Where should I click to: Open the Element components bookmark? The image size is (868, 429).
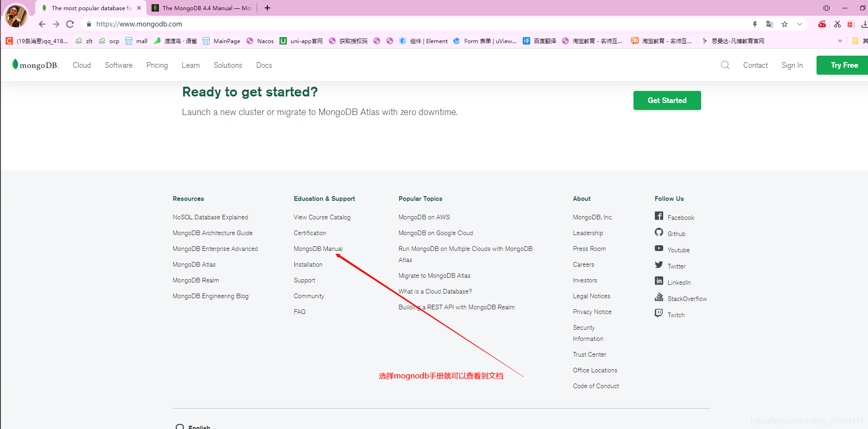click(x=424, y=41)
